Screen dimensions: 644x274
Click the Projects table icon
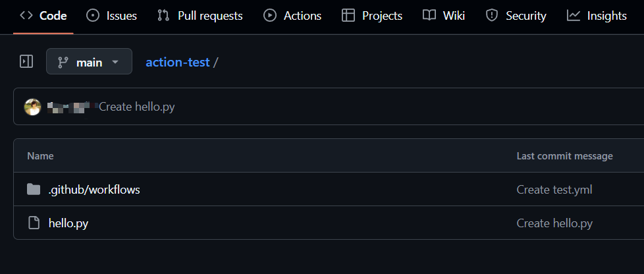point(348,16)
